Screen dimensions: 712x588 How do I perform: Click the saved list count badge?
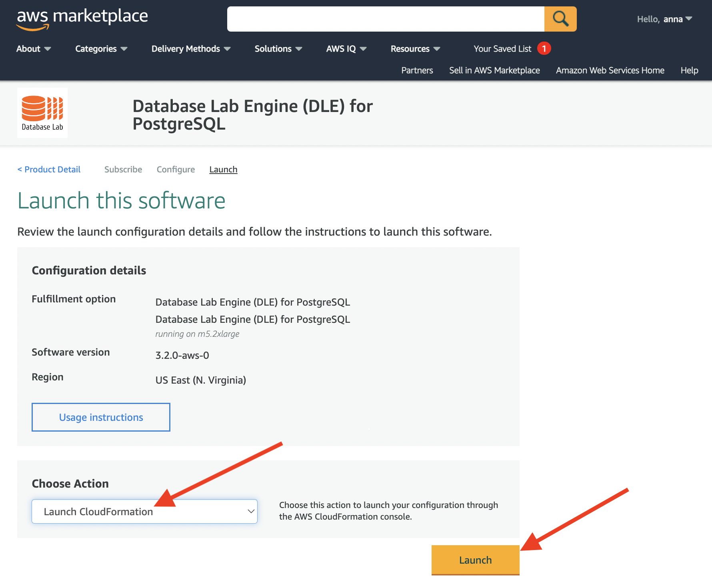point(544,48)
